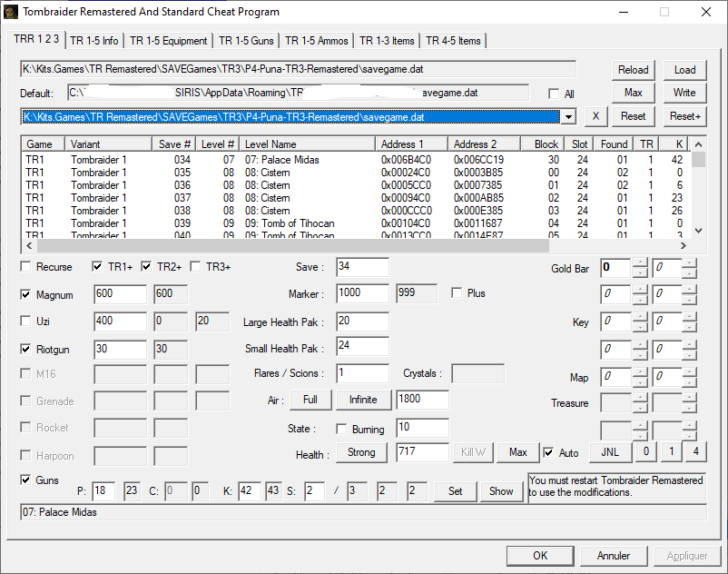Expand the savegame path dropdown
Image resolution: width=728 pixels, height=574 pixels.
[568, 116]
